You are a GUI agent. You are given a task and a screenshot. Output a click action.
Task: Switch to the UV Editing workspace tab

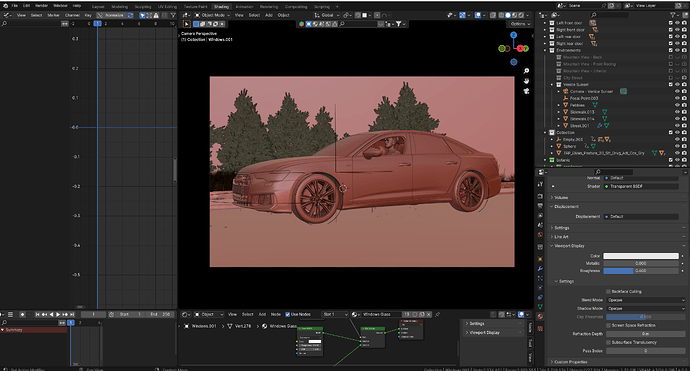pyautogui.click(x=167, y=7)
